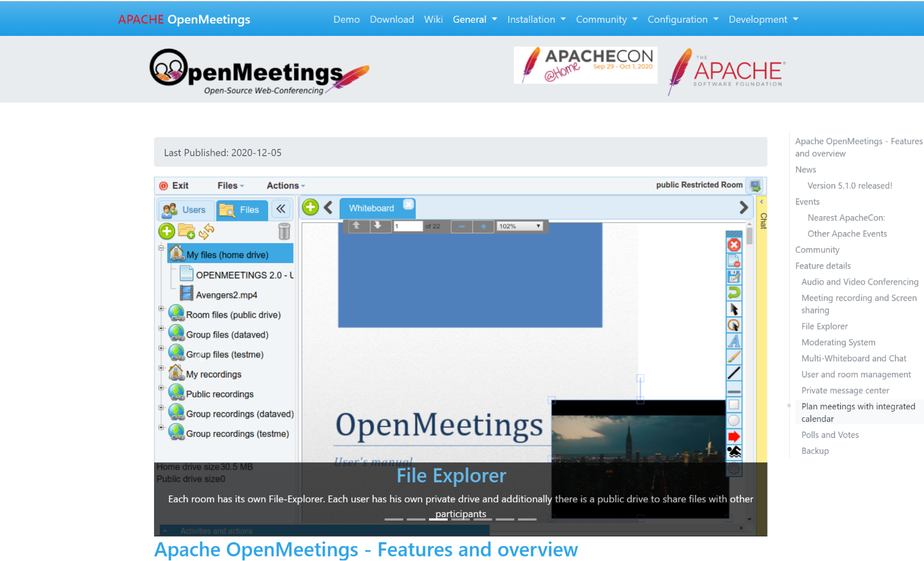Select the first carousel slide indicator

(394, 519)
